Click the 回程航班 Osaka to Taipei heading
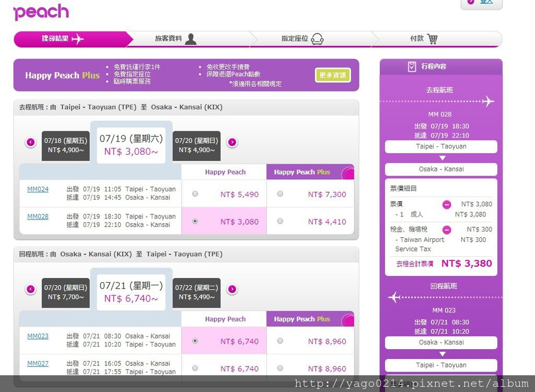The image size is (535, 392). tap(121, 255)
